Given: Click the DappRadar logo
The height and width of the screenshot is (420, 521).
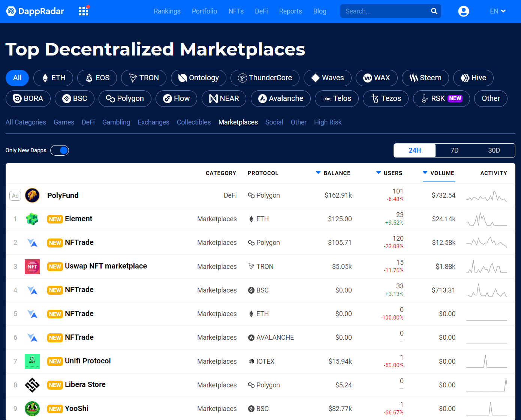Looking at the screenshot, I should tap(35, 11).
